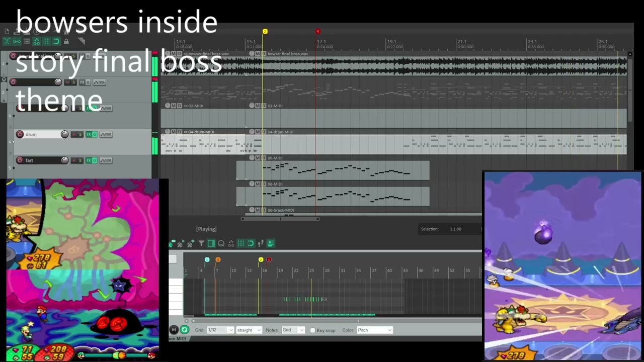Click ruler position 23.1

(x=532, y=42)
